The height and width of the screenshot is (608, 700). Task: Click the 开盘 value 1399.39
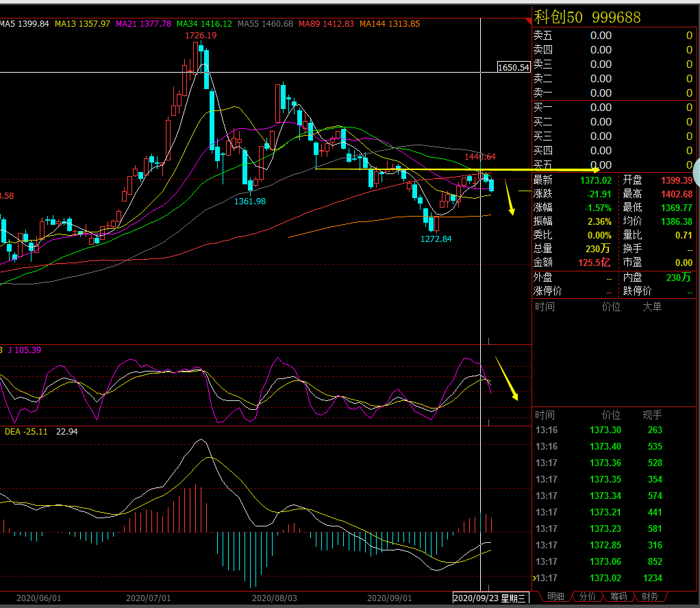[677, 180]
